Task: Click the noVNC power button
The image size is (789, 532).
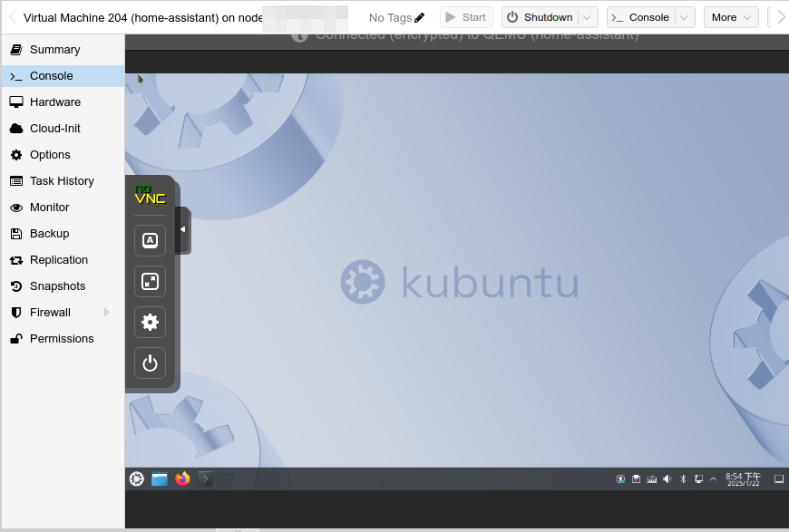Action: 150,363
